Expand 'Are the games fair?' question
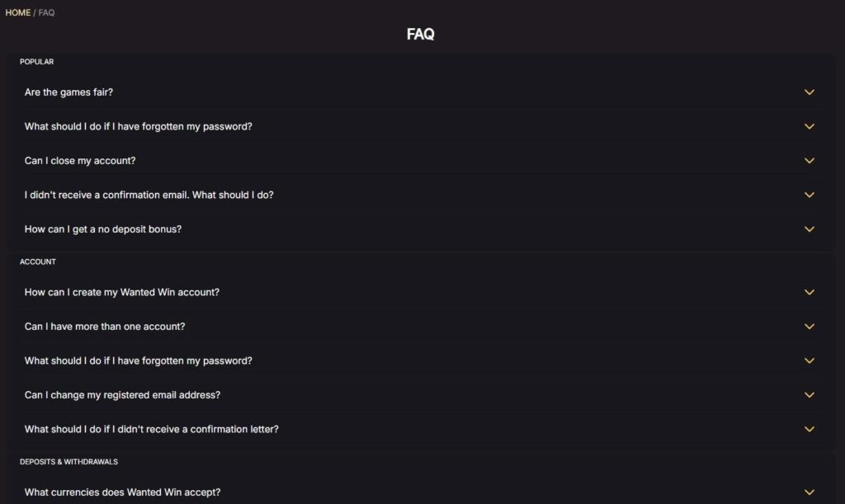Image resolution: width=845 pixels, height=504 pixels. point(68,92)
